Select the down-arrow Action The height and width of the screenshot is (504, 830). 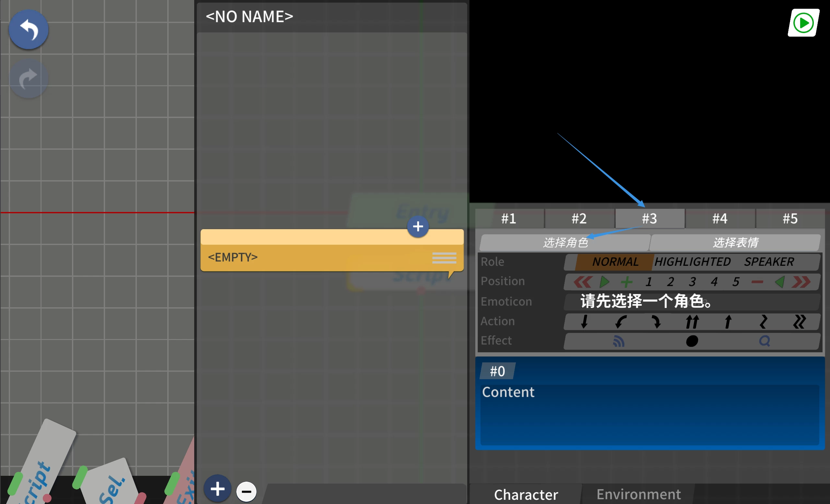point(585,322)
